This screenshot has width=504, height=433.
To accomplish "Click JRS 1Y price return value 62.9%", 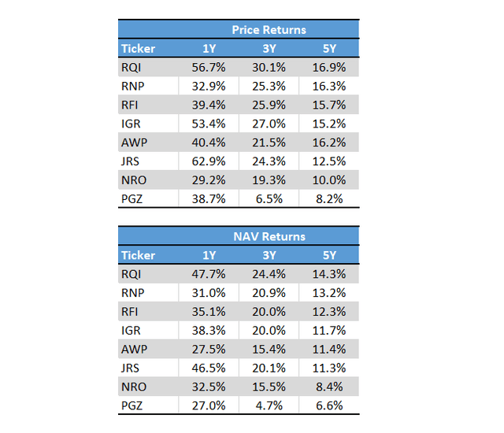I will coord(208,161).
